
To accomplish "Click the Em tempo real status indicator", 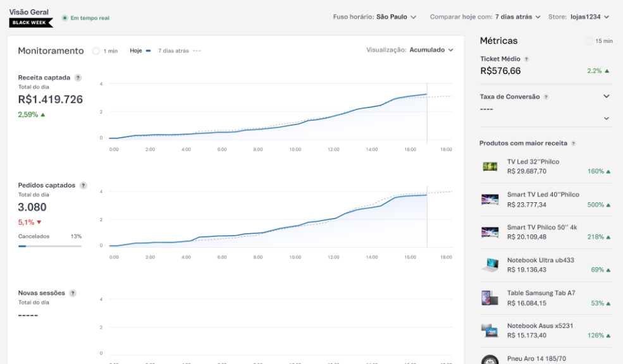I will point(85,18).
